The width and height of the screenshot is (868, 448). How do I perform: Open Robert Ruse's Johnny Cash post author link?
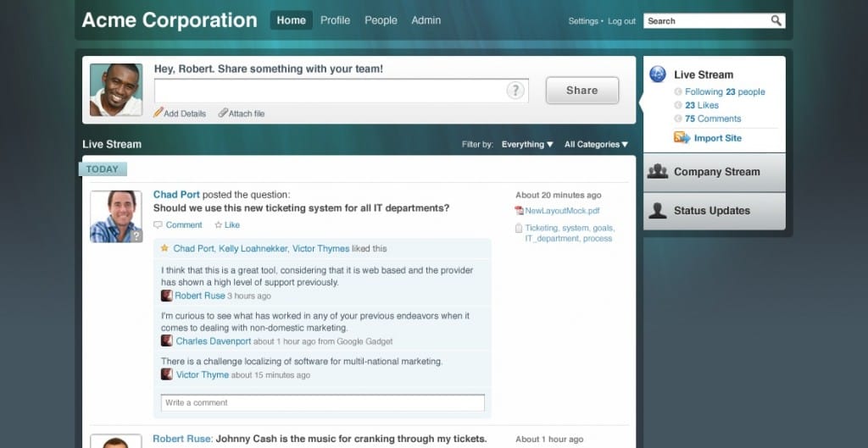[x=183, y=439]
